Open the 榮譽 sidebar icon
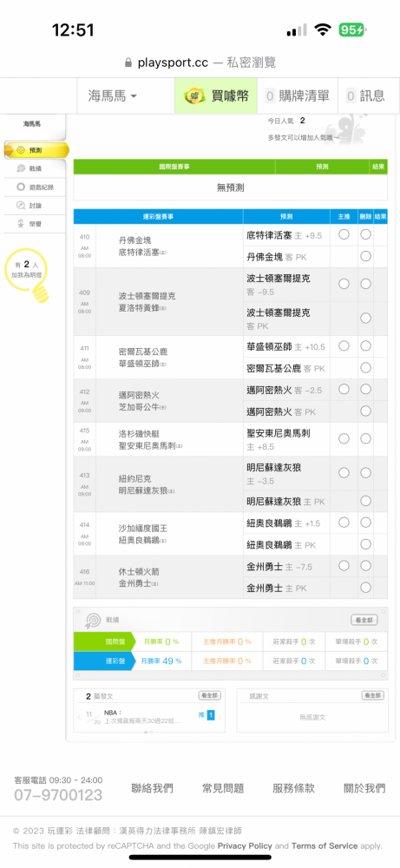 coord(21,224)
